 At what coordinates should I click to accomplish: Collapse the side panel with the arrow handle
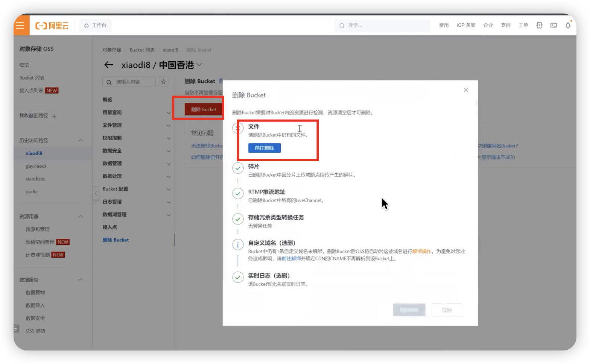(x=96, y=194)
